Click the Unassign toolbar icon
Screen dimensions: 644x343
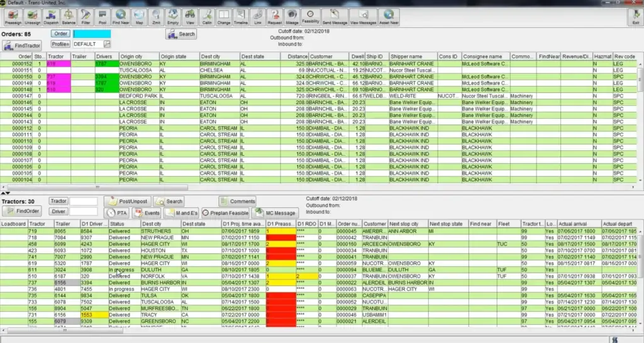32,17
